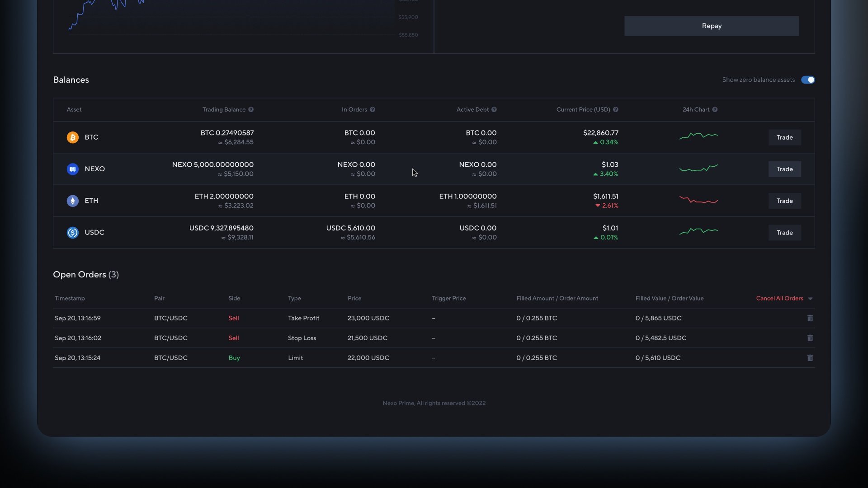Click the green Buy side label

point(234,358)
